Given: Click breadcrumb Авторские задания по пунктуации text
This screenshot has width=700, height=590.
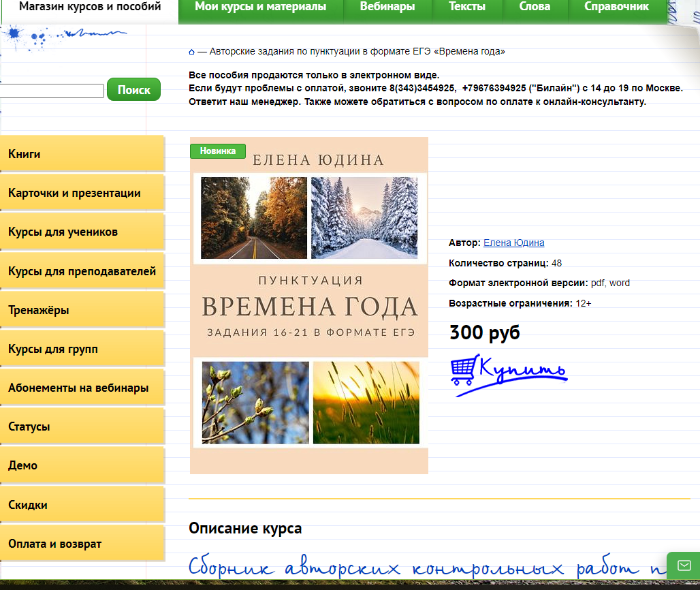Looking at the screenshot, I should 357,51.
